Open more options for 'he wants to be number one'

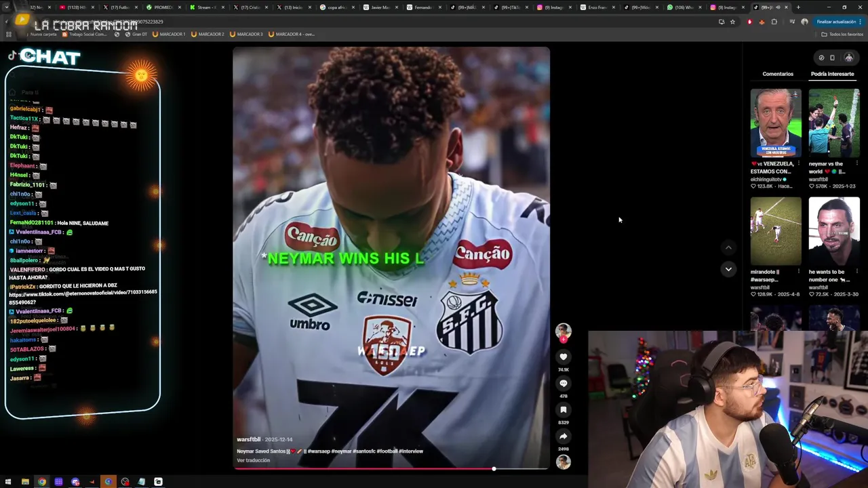tap(856, 272)
